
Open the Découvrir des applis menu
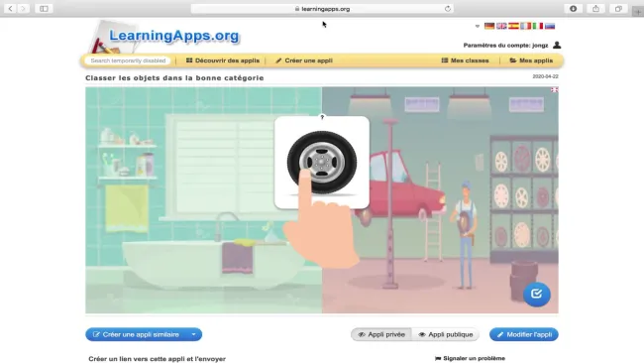[223, 60]
